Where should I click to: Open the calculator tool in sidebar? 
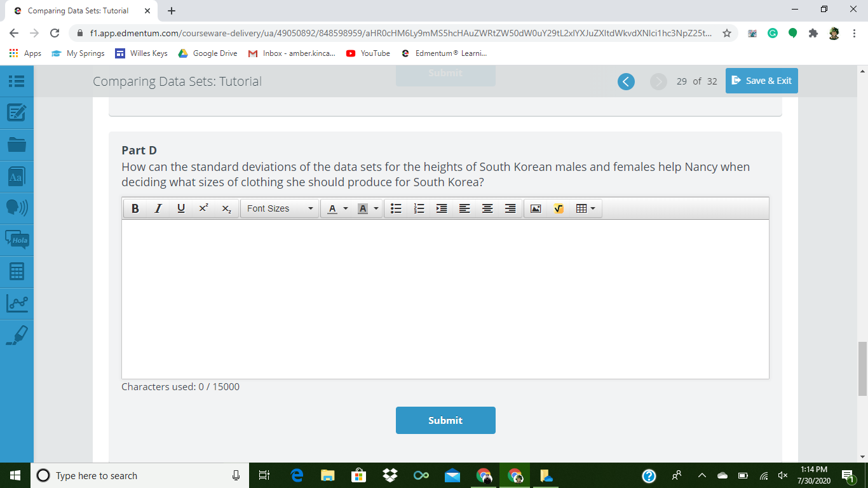click(x=17, y=272)
